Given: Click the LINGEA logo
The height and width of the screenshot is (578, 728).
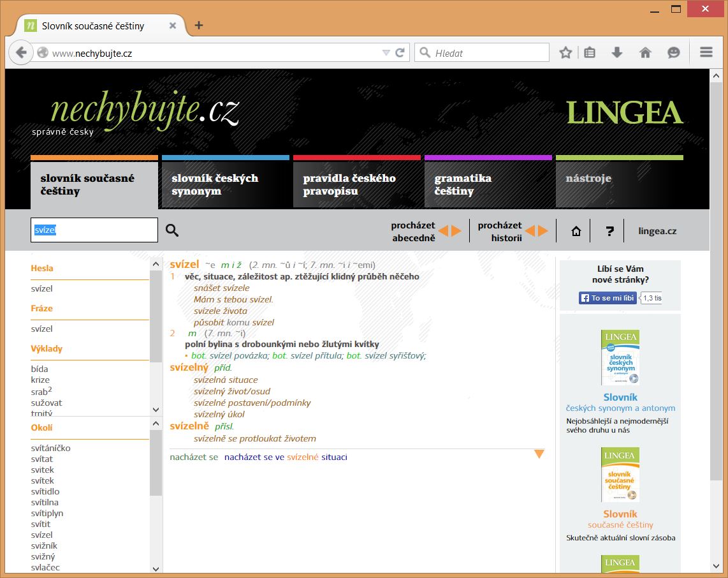Looking at the screenshot, I should point(625,113).
